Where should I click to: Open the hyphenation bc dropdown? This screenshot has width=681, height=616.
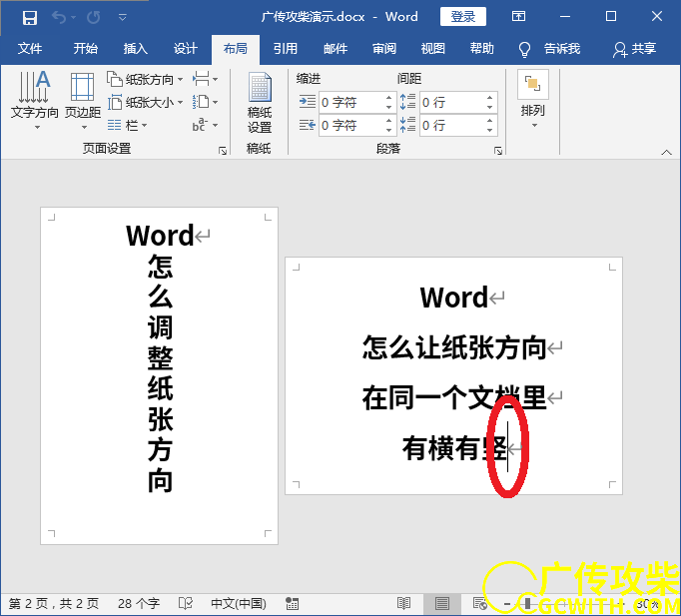(205, 126)
